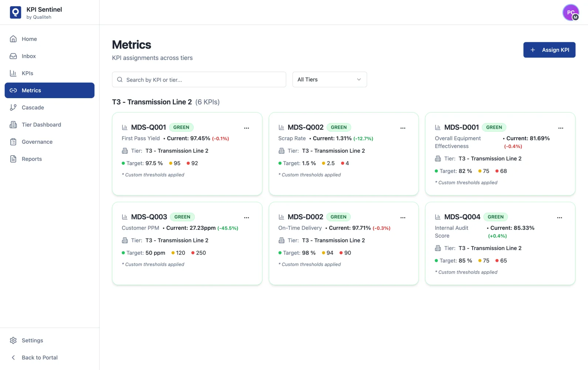Open the Cascade view

click(49, 107)
